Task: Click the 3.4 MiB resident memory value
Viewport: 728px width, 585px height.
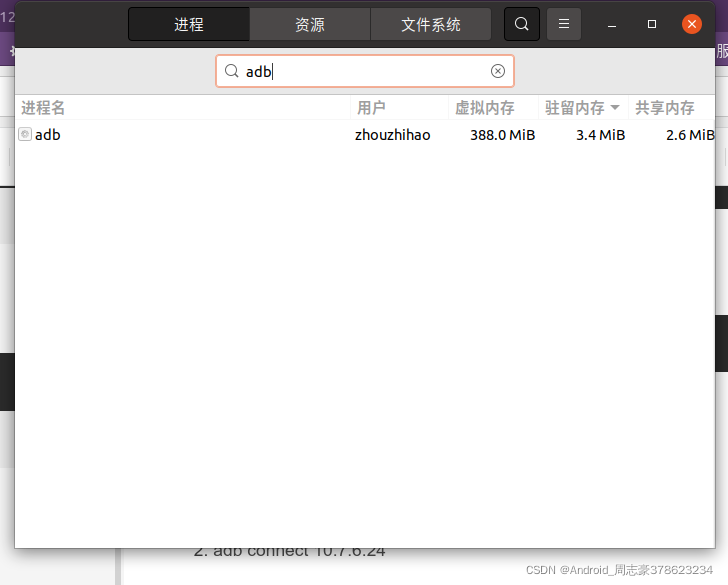Action: click(x=601, y=135)
